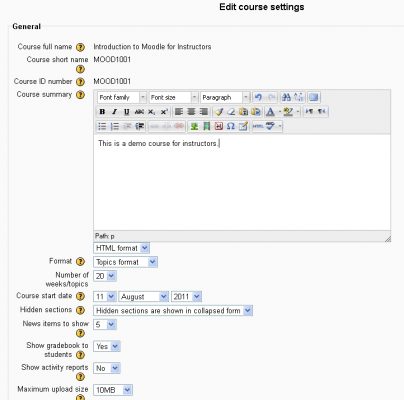Open find and replace binoculars icon

[286, 97]
